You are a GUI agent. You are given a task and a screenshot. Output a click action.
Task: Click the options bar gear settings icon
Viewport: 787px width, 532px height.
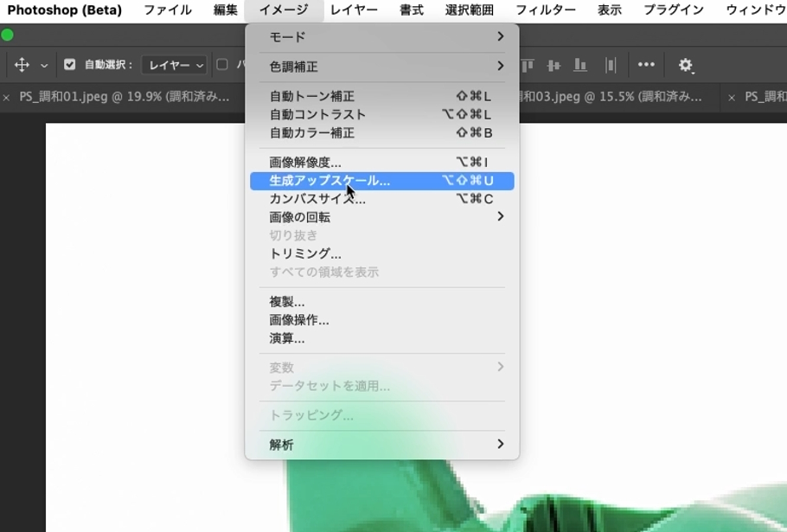(x=686, y=65)
